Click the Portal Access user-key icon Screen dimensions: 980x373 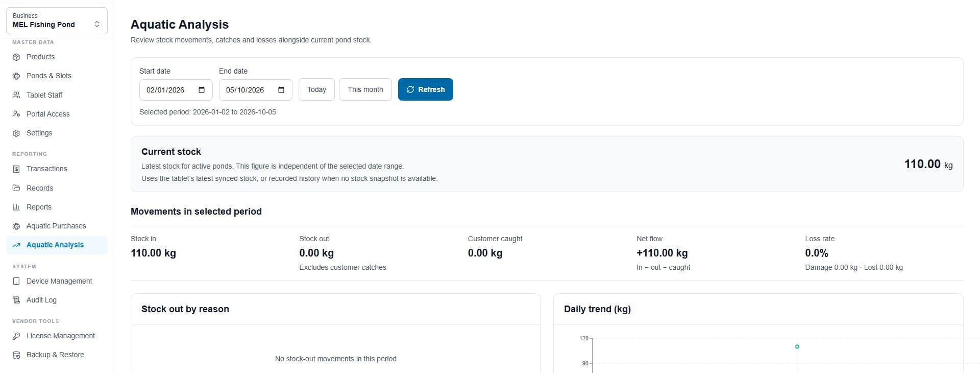pos(16,114)
